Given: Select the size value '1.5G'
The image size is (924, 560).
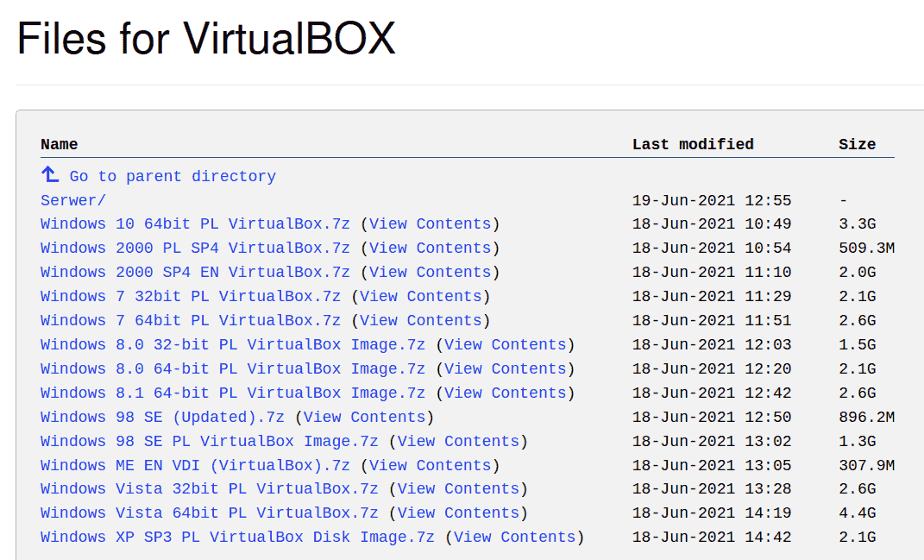Looking at the screenshot, I should tap(857, 345).
